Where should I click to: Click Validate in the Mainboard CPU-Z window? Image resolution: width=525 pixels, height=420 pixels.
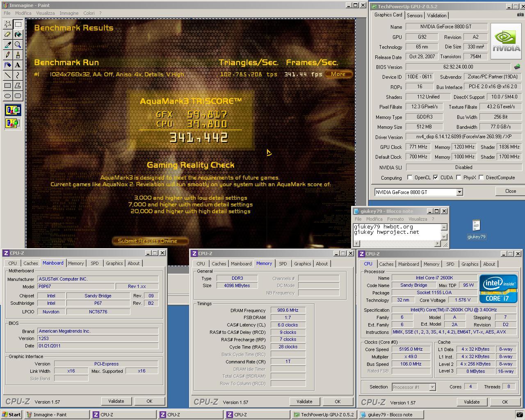(116, 401)
